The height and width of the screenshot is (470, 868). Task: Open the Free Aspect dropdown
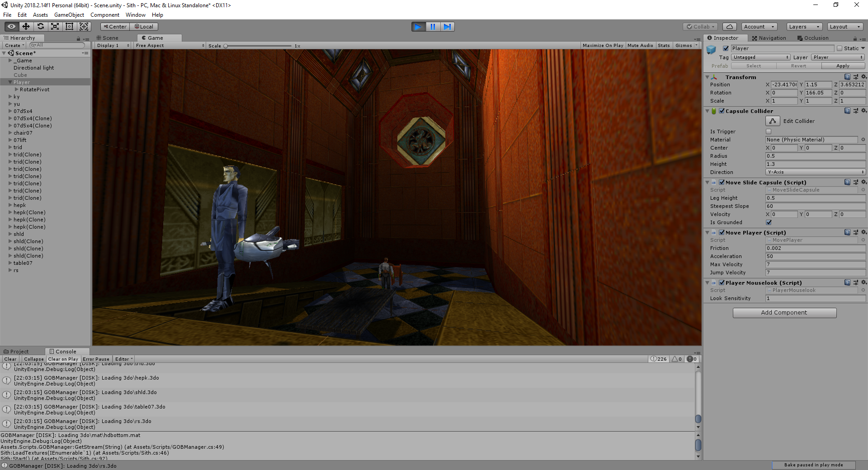[x=170, y=46]
